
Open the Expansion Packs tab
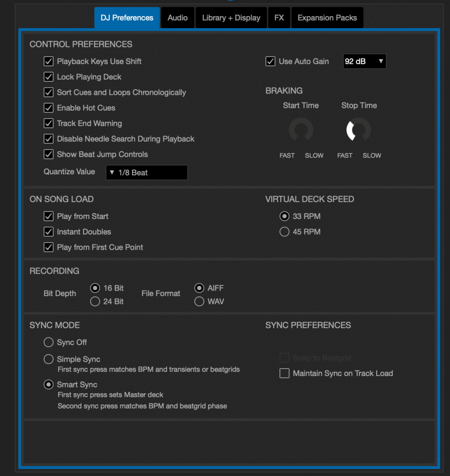[327, 18]
